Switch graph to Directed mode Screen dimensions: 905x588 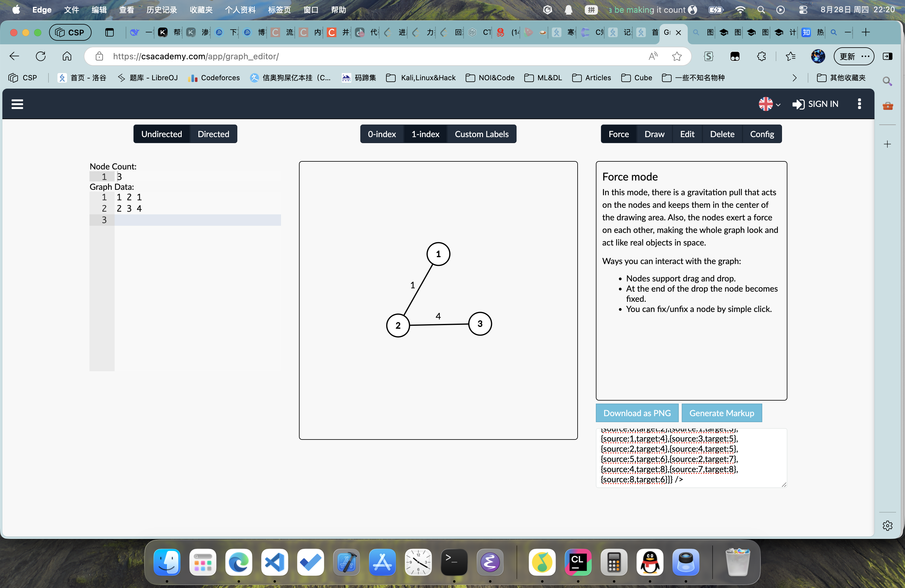tap(213, 134)
